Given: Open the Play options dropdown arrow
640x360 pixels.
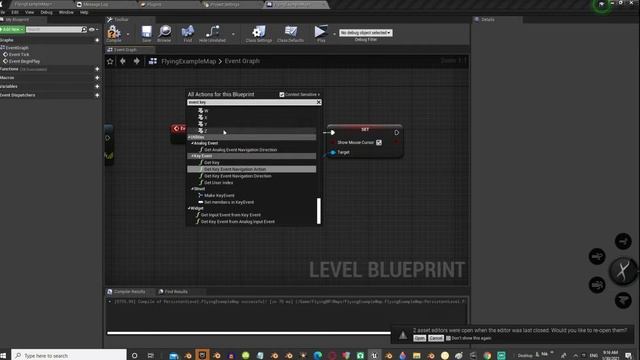Looking at the screenshot, I should point(334,34).
